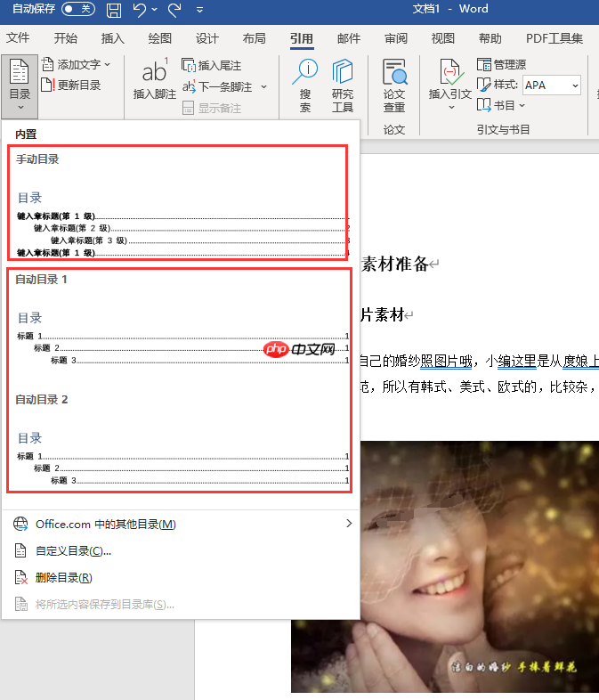Switch to the 设计 tab

click(207, 38)
